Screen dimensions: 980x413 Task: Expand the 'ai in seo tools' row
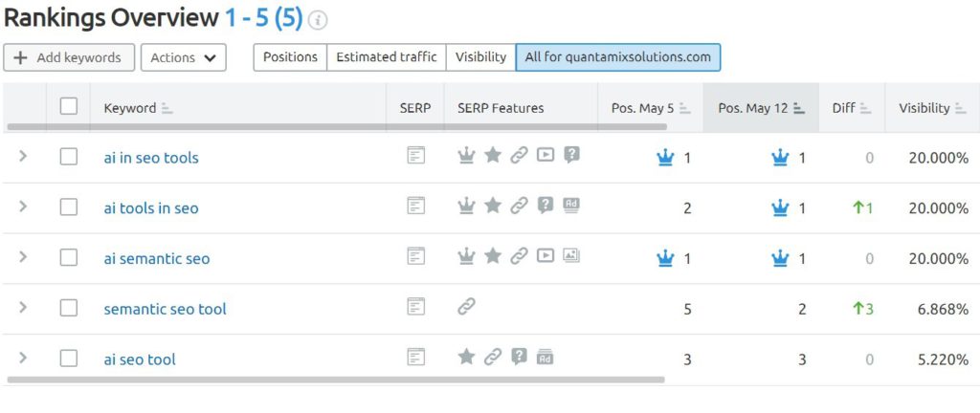pyautogui.click(x=23, y=156)
